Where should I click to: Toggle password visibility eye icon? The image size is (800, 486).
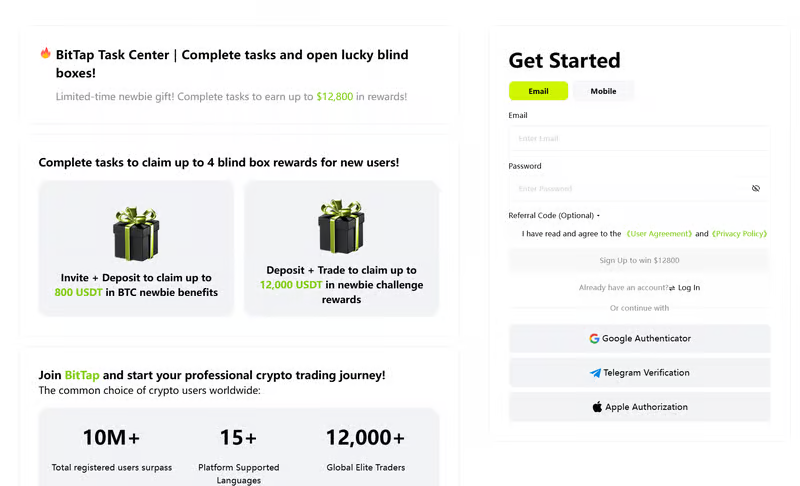[756, 188]
